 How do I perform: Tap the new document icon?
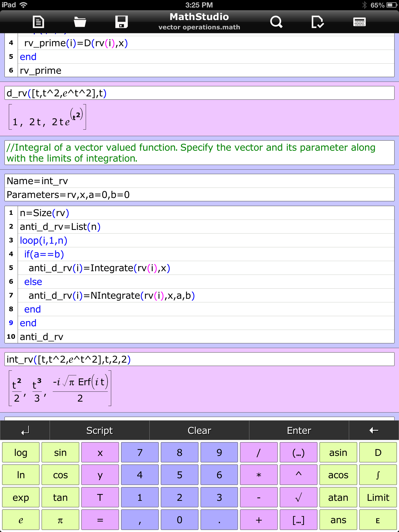coord(38,22)
